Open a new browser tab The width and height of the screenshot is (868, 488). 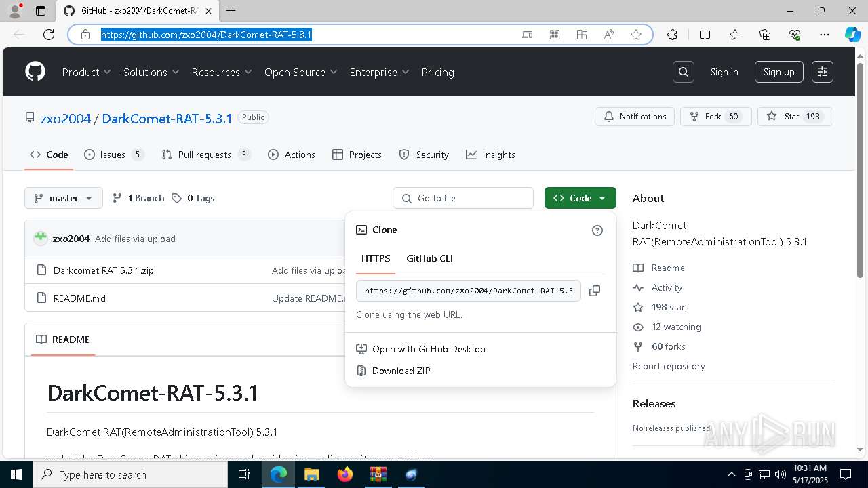[231, 11]
